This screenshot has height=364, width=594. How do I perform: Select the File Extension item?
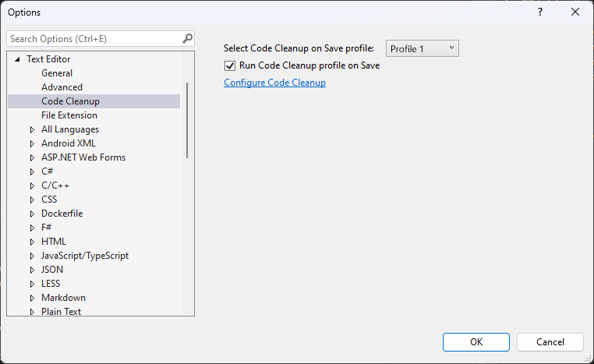click(69, 115)
